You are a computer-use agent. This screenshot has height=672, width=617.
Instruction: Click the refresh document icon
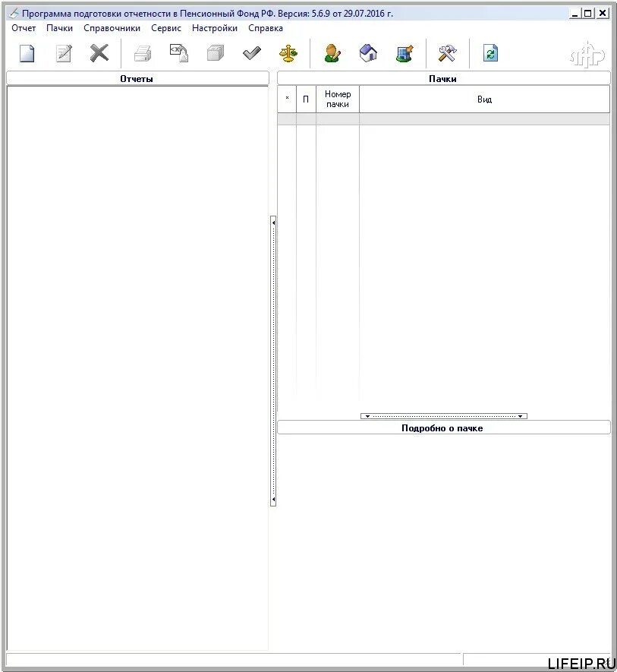coord(490,54)
